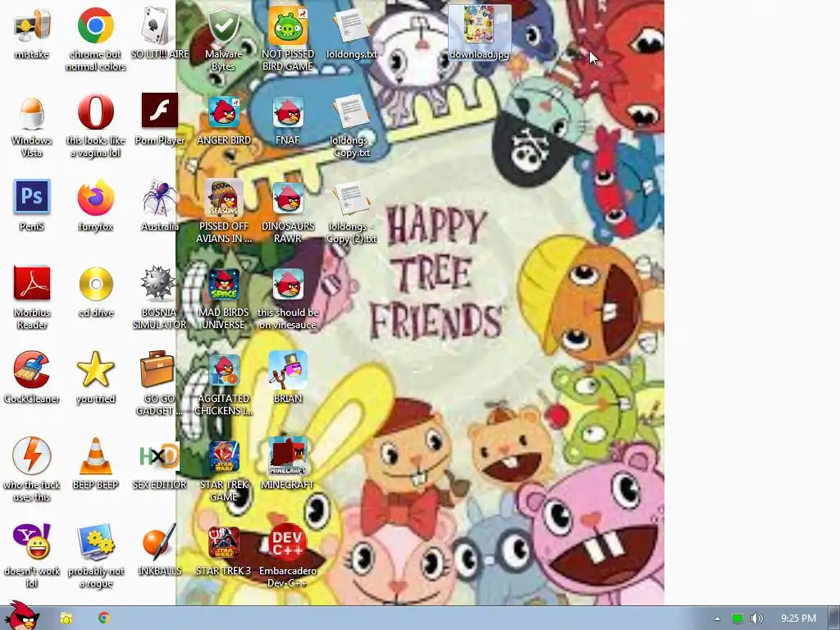This screenshot has height=630, width=840.
Task: Click the 'MAD BIRDS UNIVERSE' Space icon
Action: click(223, 284)
